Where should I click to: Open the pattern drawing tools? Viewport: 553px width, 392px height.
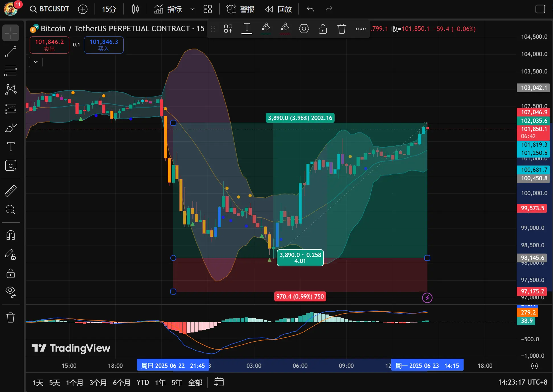pos(11,89)
